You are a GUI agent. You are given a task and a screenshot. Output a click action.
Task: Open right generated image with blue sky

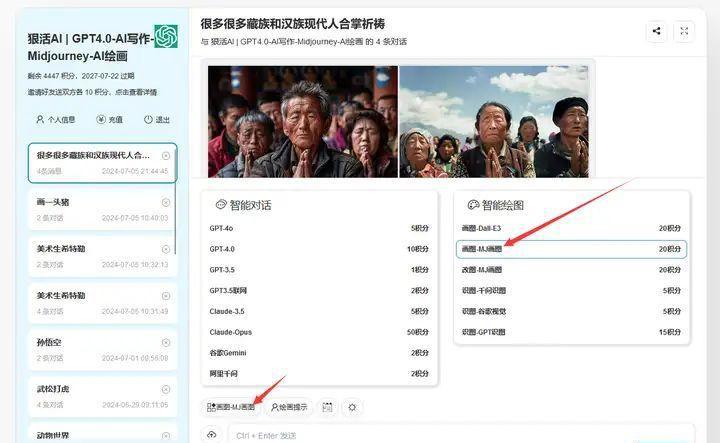click(x=494, y=122)
